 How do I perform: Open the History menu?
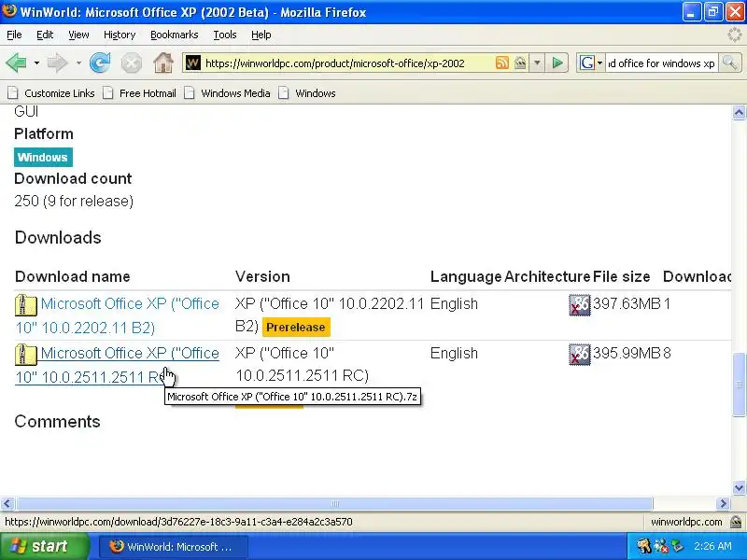(x=120, y=35)
